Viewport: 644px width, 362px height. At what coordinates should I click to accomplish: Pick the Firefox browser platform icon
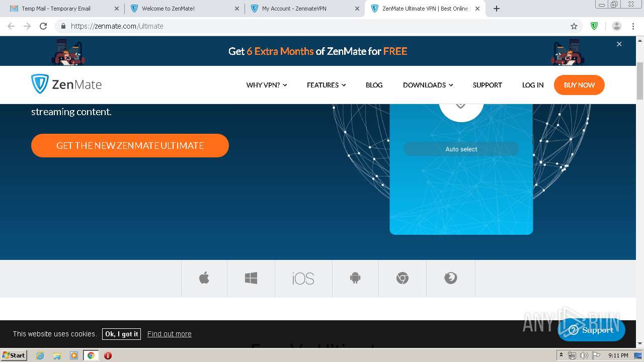[451, 278]
